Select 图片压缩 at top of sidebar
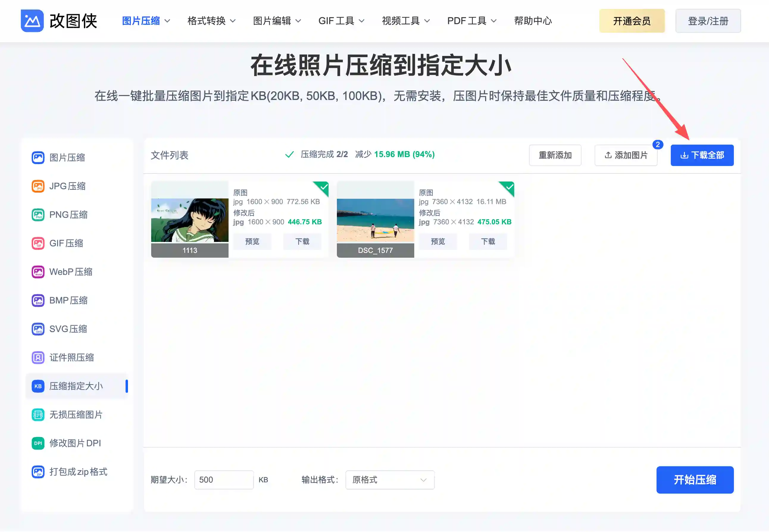This screenshot has width=769, height=532. (67, 158)
